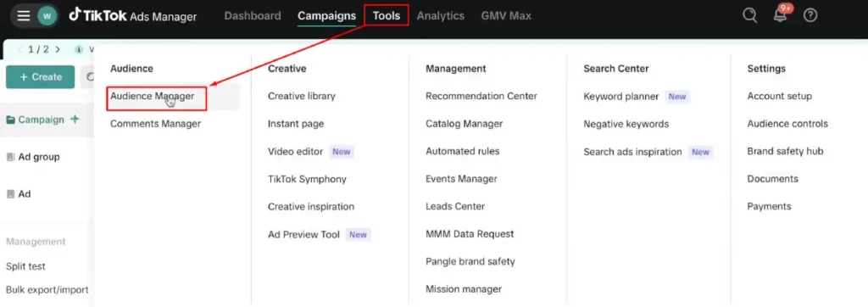
Task: Click the TikTok Ads Manager logo
Action: [133, 15]
